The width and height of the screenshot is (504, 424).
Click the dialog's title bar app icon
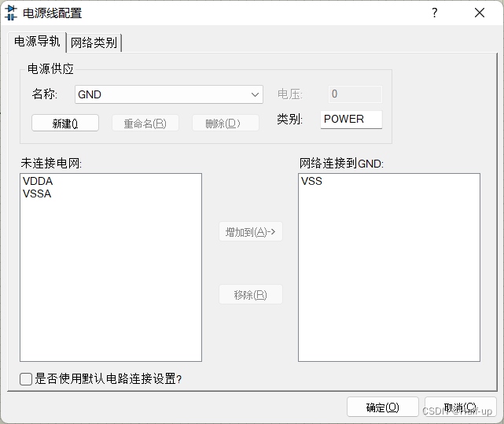coord(10,13)
